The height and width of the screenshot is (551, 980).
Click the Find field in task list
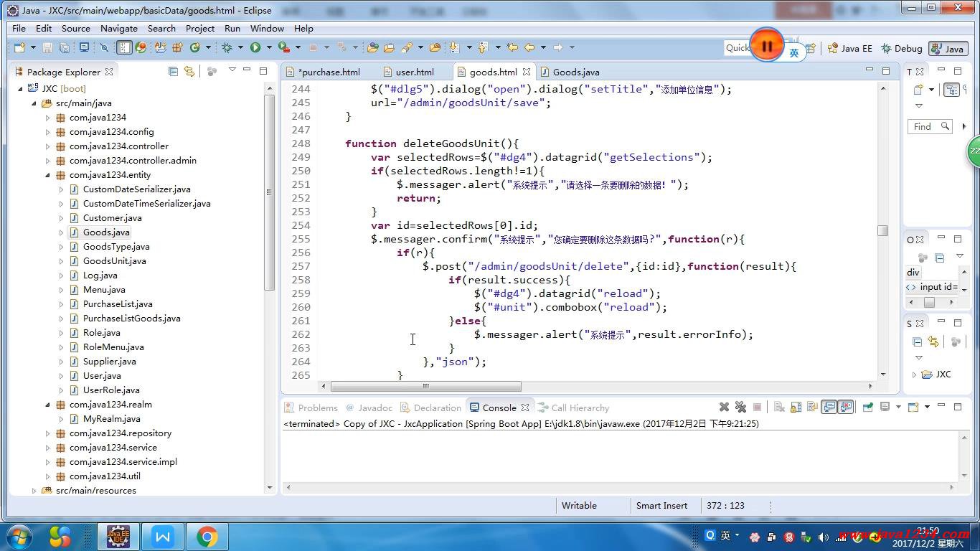tap(930, 126)
